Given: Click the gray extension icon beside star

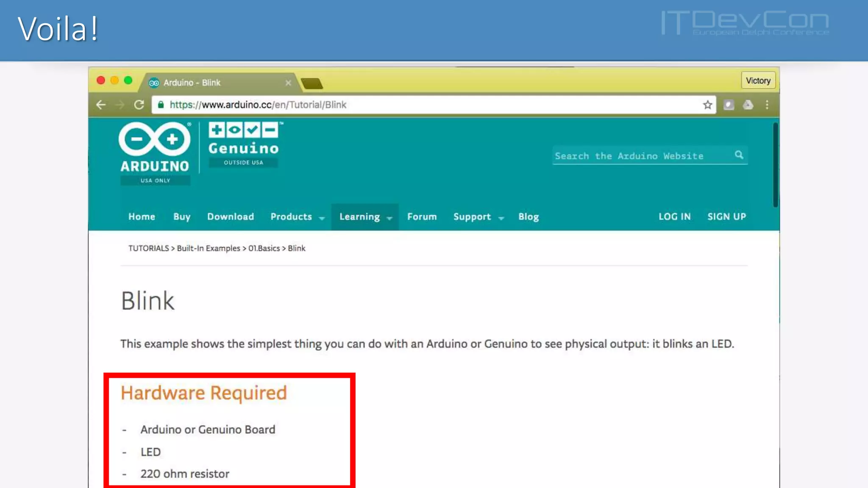Looking at the screenshot, I should click(x=729, y=105).
